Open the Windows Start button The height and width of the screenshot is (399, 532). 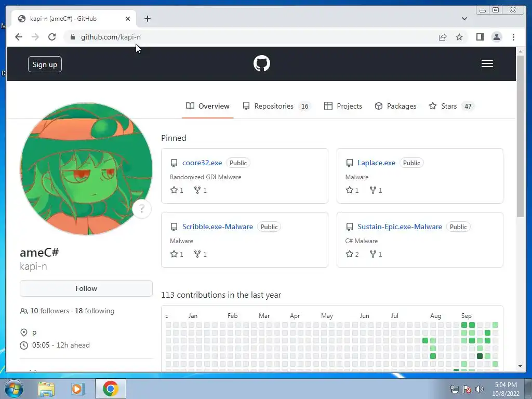coord(14,389)
